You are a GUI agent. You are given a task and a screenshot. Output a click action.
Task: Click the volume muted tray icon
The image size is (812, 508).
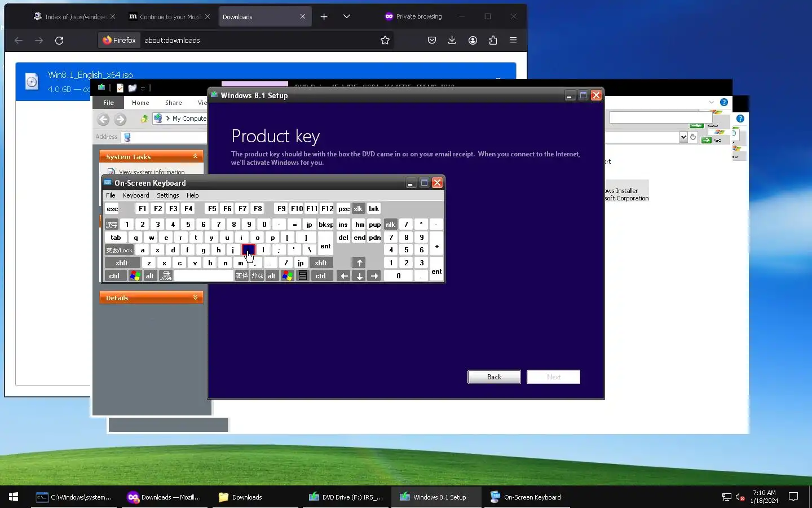point(740,497)
